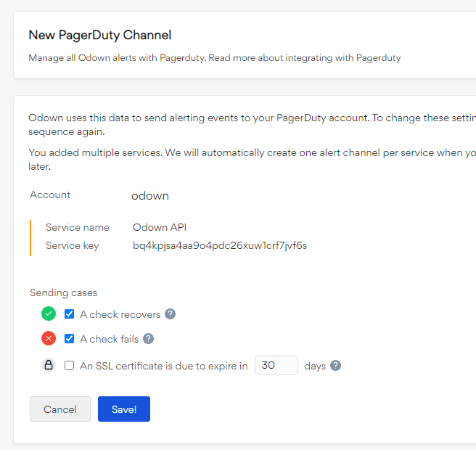Open Read more about integrating with Pagerduty
Viewport: 476px width, 450px height.
pos(305,57)
